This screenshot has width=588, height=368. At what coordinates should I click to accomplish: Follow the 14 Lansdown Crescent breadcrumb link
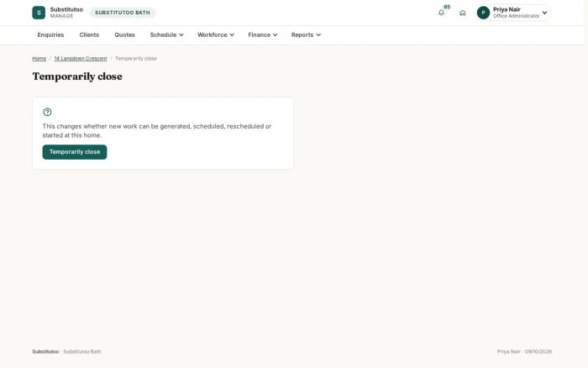tap(81, 59)
